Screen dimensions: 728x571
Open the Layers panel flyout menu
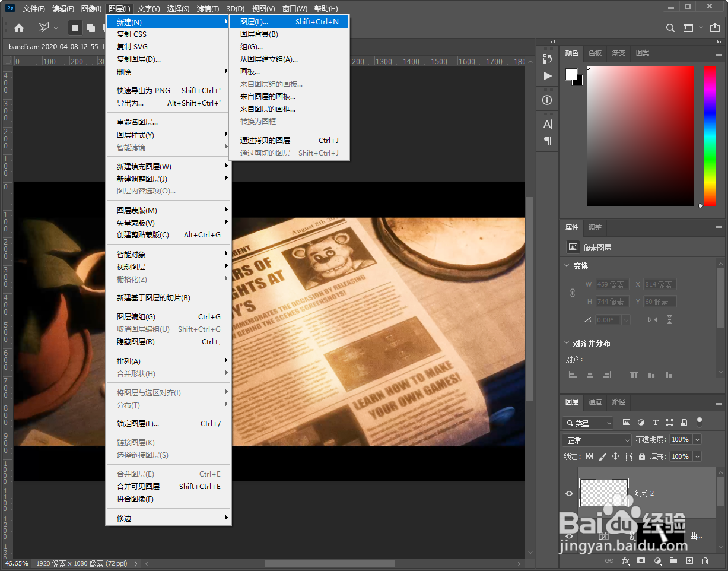pos(719,402)
